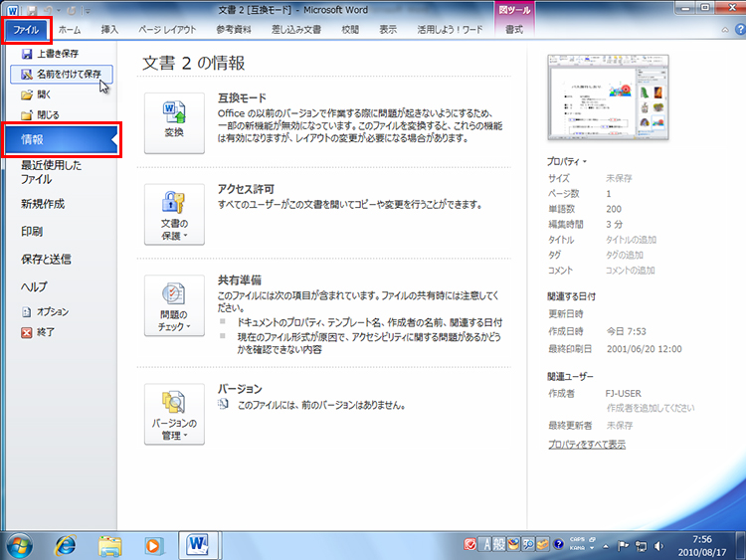Select 印刷 in the file menu
Screen dimensions: 746x560
point(32,232)
